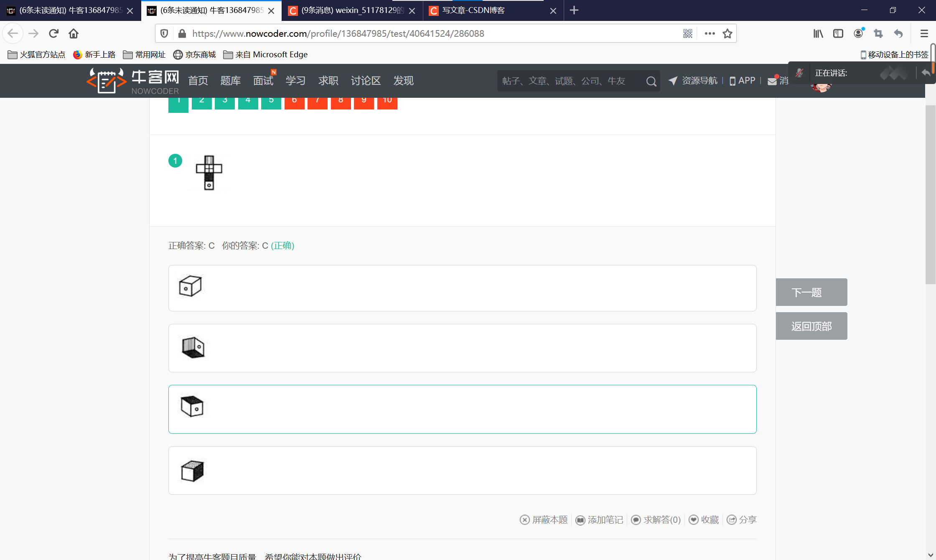Close the weixin_51178129 tab

coord(412,11)
